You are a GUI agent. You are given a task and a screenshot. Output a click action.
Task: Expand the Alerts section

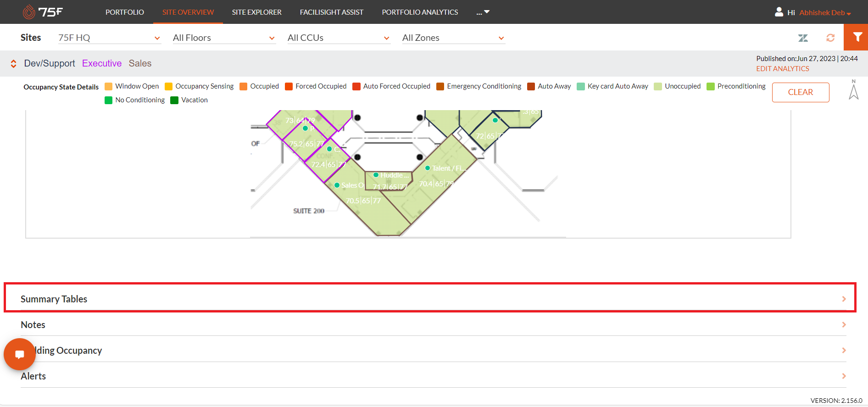[434, 376]
